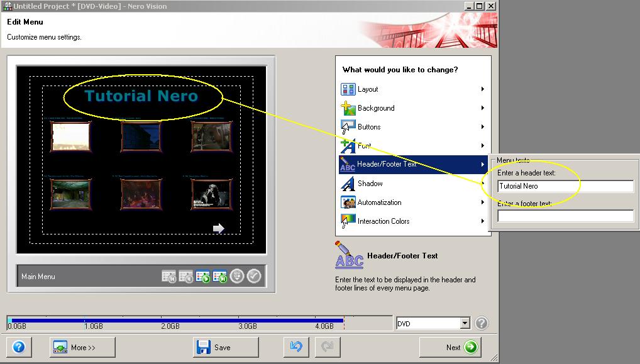Click the header text input field
Viewport: 640px width, 364px height.
coord(565,186)
